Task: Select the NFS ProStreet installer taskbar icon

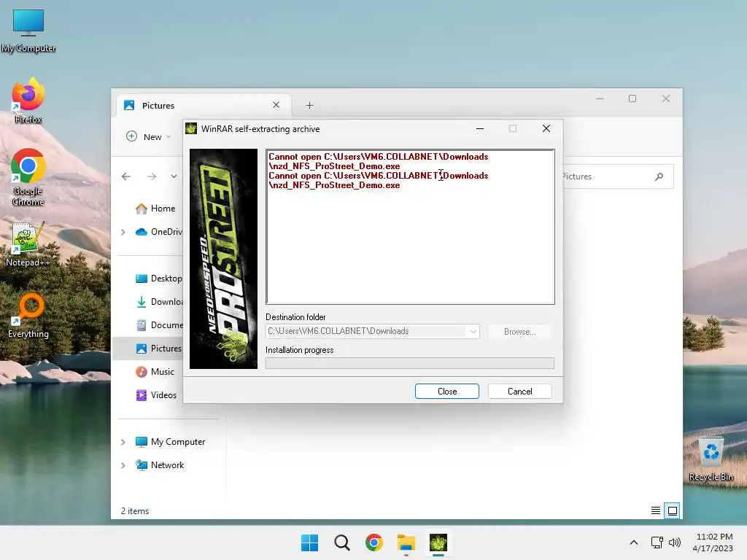Action: point(438,542)
